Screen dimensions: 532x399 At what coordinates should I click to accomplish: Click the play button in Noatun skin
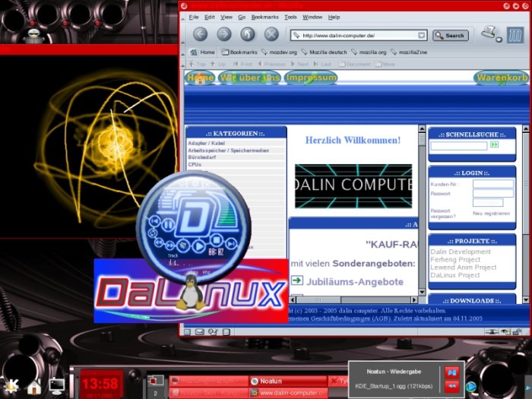(199, 245)
